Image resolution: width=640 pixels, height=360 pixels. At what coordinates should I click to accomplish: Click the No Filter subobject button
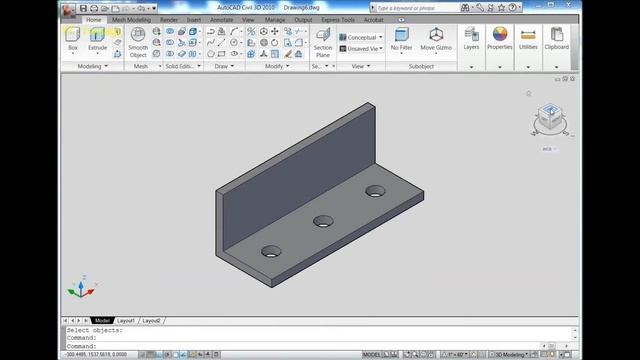pos(401,39)
